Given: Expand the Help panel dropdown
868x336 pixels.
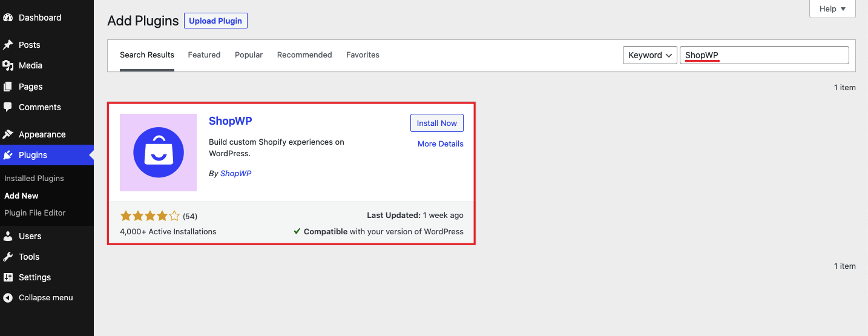Looking at the screenshot, I should tap(832, 9).
